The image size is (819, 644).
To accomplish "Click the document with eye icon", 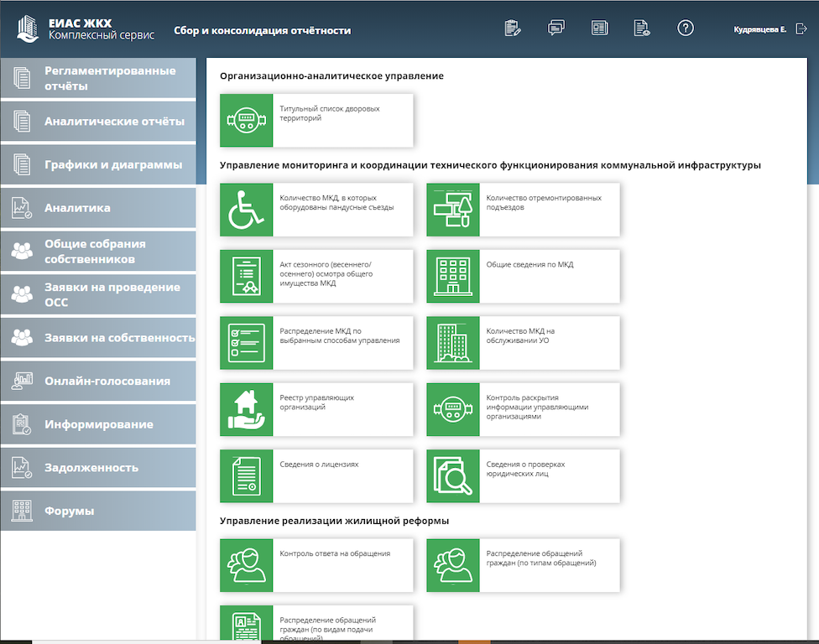I will point(642,28).
